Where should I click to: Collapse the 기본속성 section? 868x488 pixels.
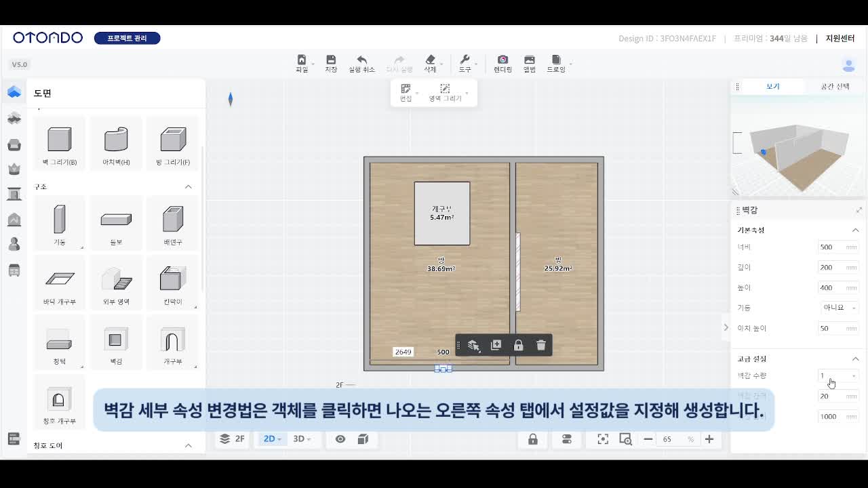click(x=855, y=230)
